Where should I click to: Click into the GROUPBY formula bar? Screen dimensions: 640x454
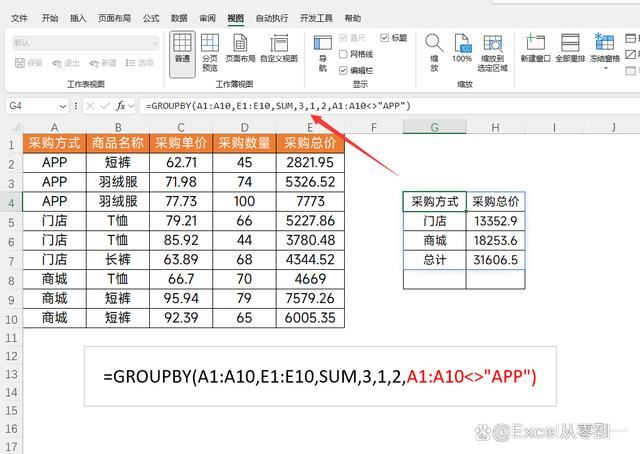pyautogui.click(x=388, y=106)
